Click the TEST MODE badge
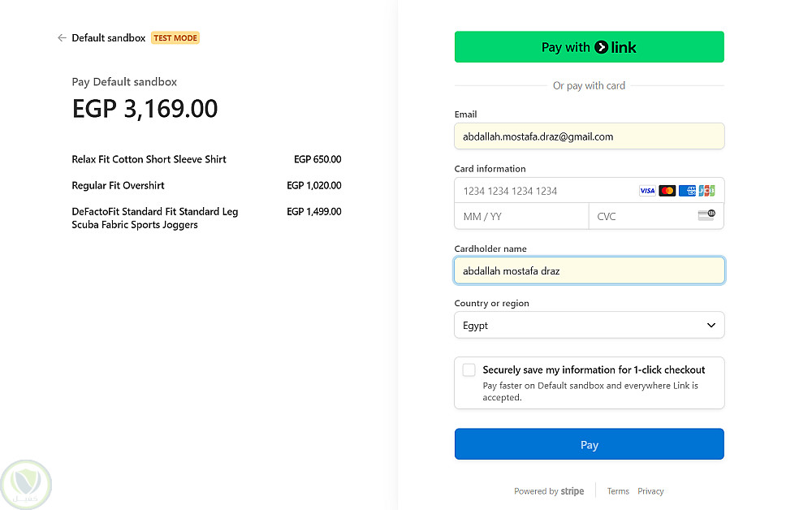Screen dimensions: 812x510 click(x=175, y=38)
